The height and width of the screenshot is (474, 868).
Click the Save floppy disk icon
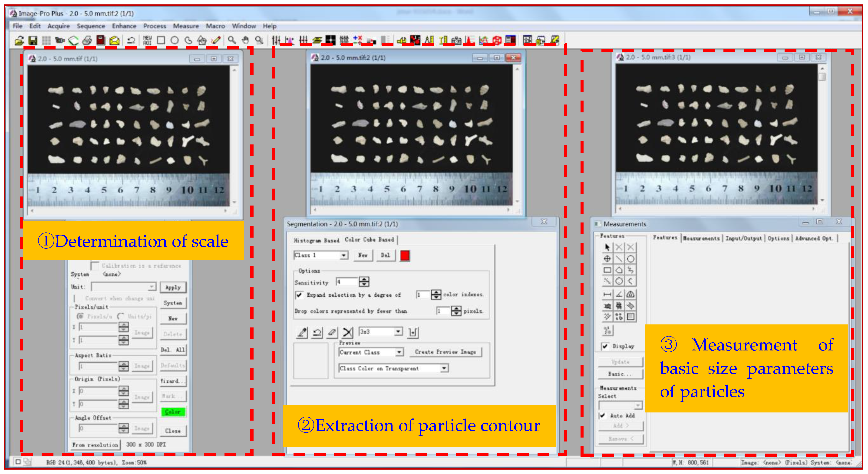(x=33, y=41)
